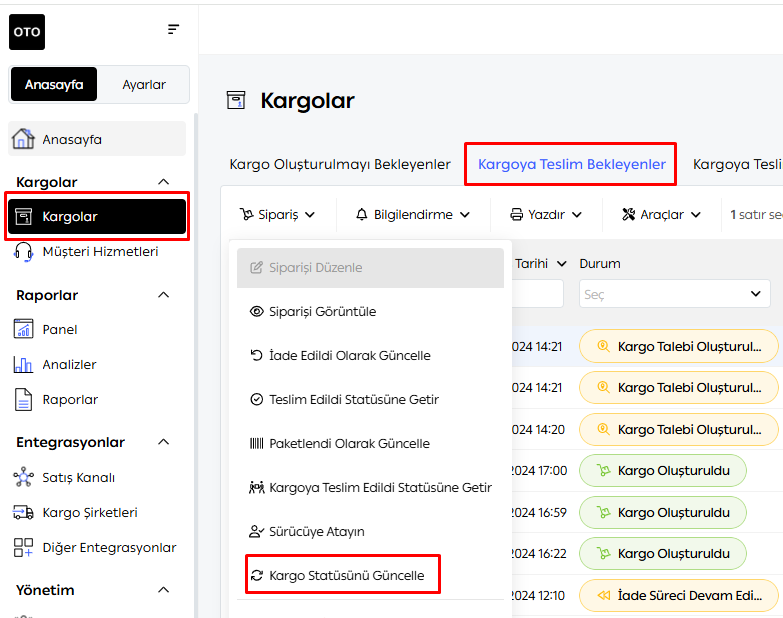
Task: Choose Teslim Edildi Statüsüne Getir
Action: click(370, 399)
